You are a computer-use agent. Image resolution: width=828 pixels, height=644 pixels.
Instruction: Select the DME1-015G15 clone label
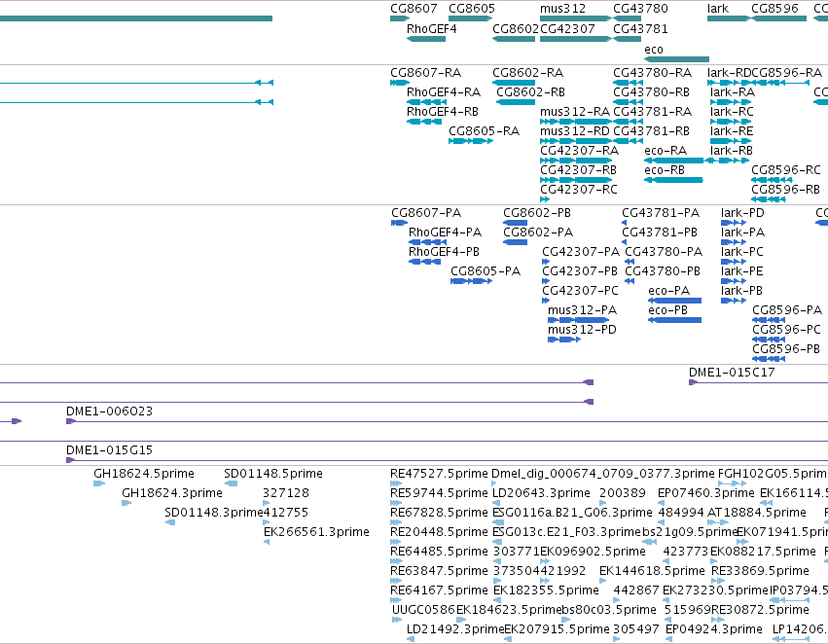coord(109,450)
